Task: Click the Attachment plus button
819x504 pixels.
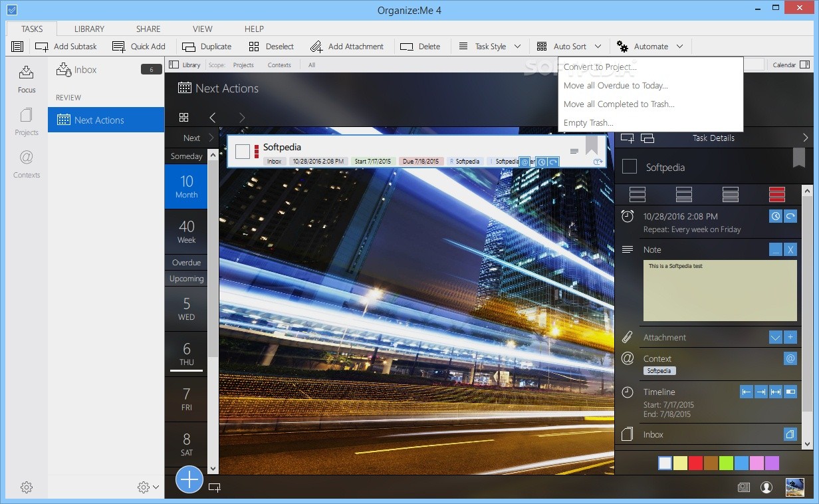Action: (790, 337)
